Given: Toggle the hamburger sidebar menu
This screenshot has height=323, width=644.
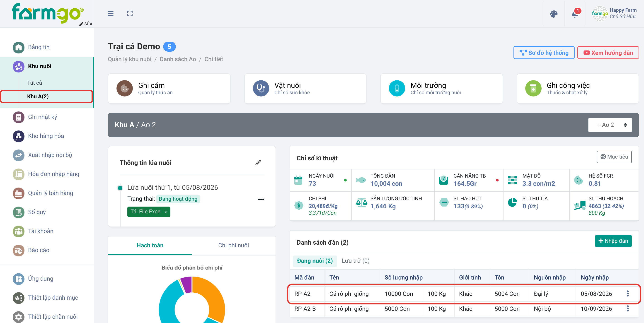Looking at the screenshot, I should point(111,14).
